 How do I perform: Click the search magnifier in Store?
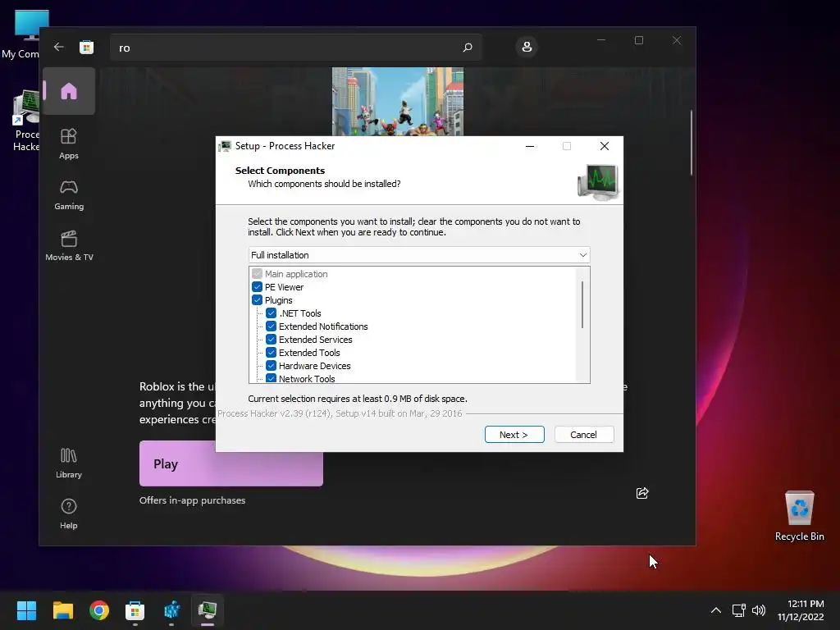(x=467, y=47)
